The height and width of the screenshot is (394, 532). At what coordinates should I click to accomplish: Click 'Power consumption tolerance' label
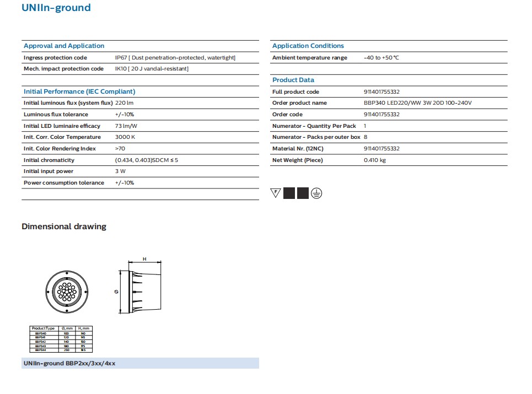coord(64,183)
